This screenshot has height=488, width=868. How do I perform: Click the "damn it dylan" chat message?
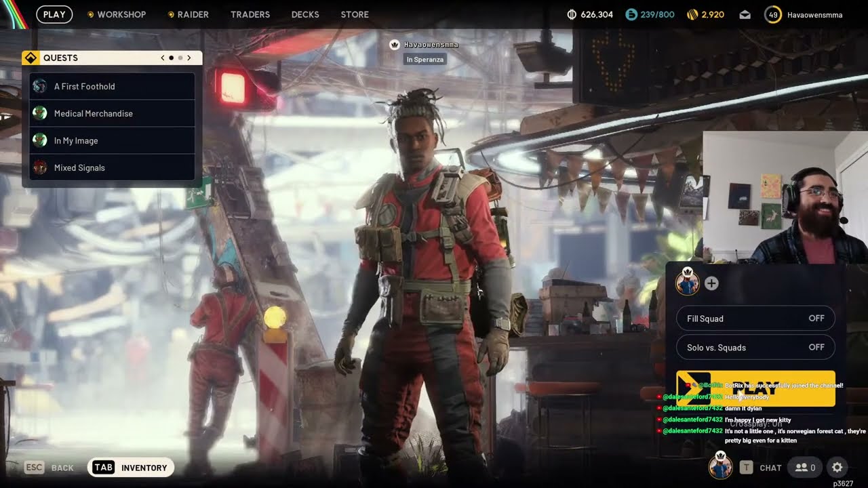click(x=743, y=408)
